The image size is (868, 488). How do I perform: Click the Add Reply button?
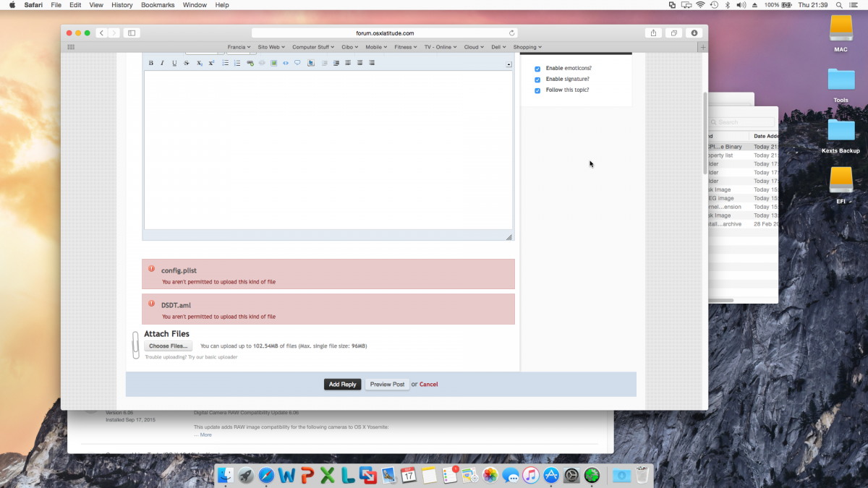(x=342, y=385)
